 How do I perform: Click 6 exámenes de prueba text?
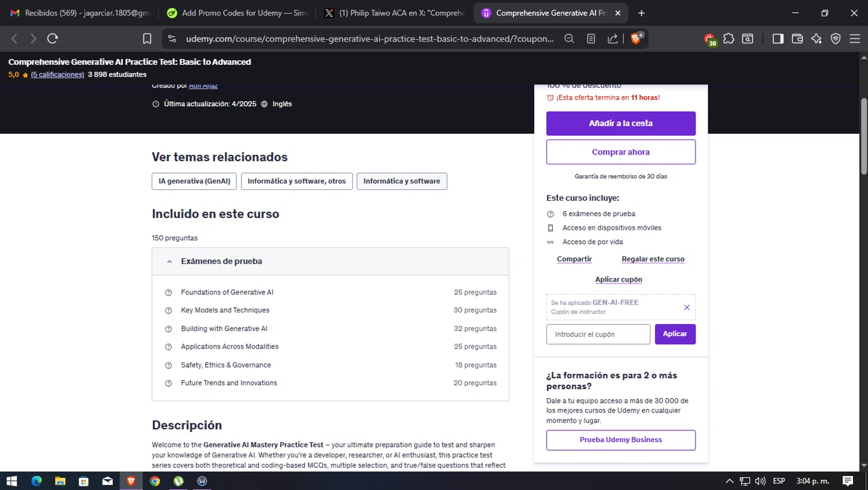coord(599,214)
